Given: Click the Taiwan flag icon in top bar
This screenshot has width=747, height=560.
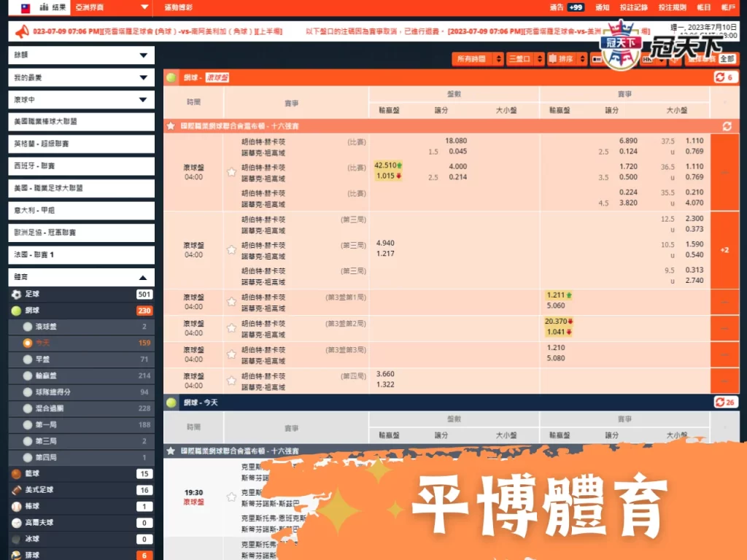Looking at the screenshot, I should [25, 8].
